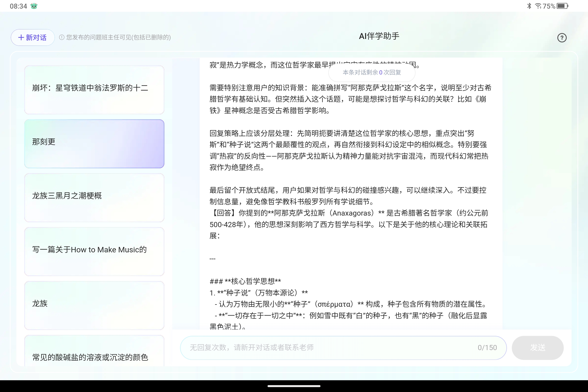Viewport: 588px width, 392px height.
Task: Open conversation 写一篇关于How to Make Music的
Action: click(94, 252)
